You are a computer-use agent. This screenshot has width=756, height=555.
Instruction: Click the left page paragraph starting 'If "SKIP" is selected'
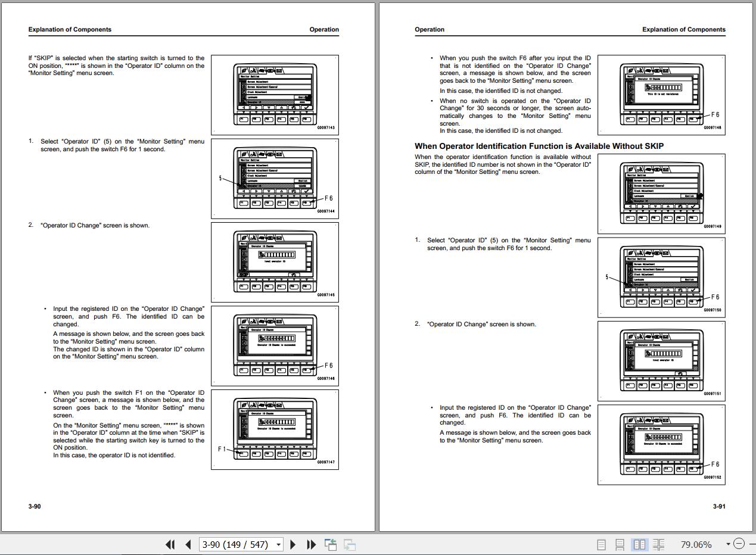click(x=116, y=66)
